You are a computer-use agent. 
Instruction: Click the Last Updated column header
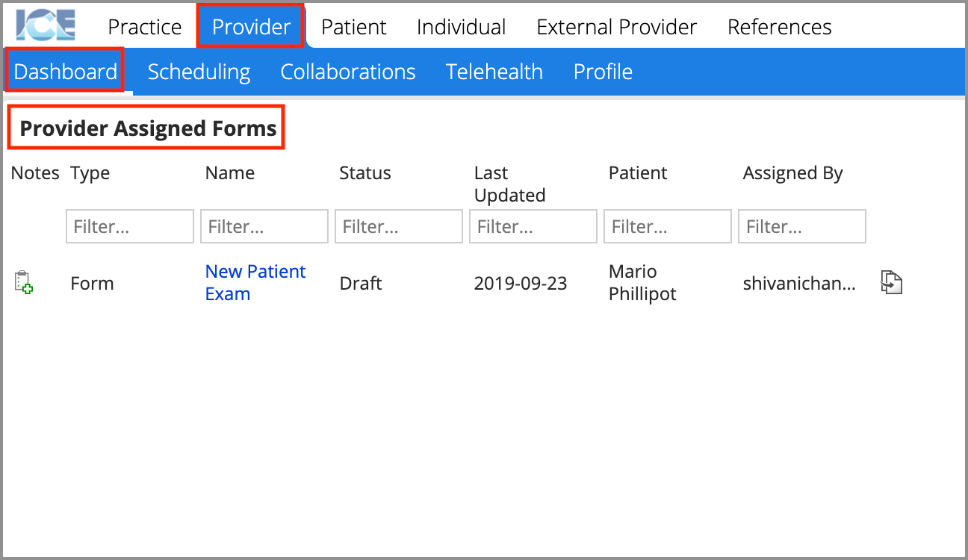tap(510, 184)
